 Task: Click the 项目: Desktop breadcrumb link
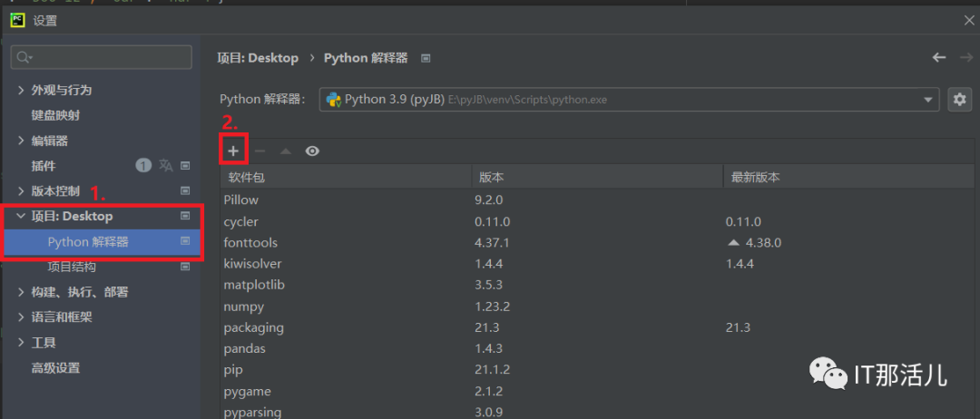pyautogui.click(x=258, y=58)
